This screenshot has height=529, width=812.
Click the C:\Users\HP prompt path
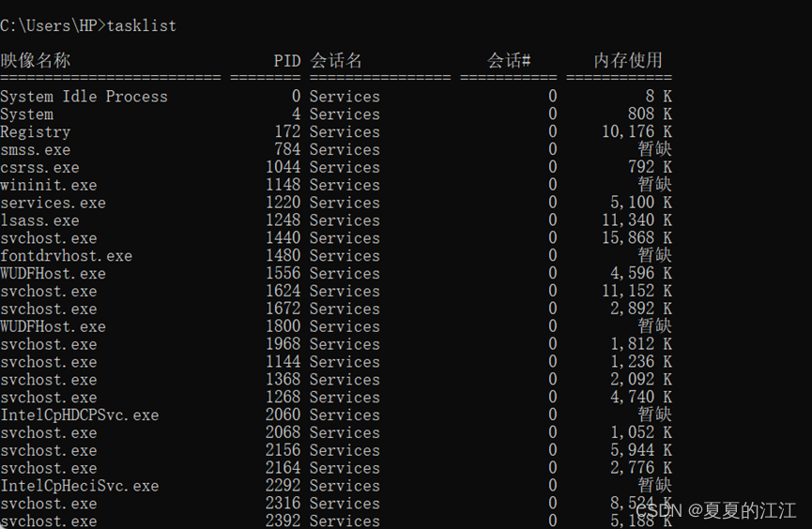[49, 25]
